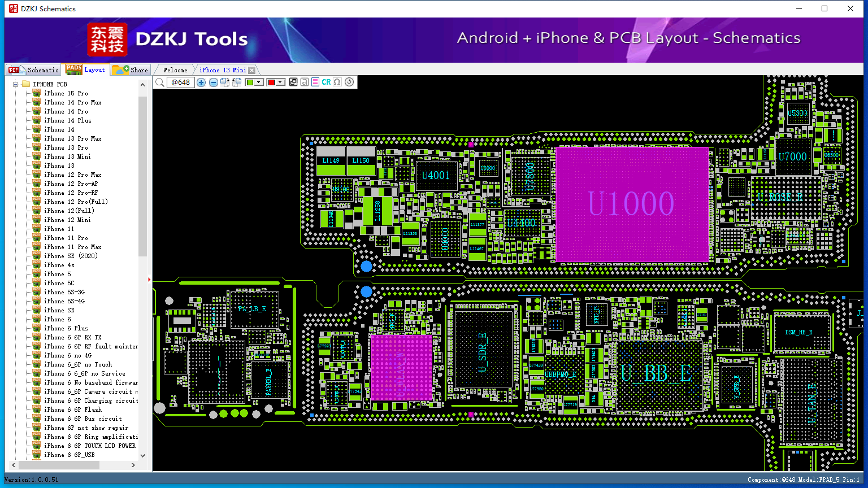Open the dropdown arrow beside the green swatch
The image size is (868, 488).
259,82
